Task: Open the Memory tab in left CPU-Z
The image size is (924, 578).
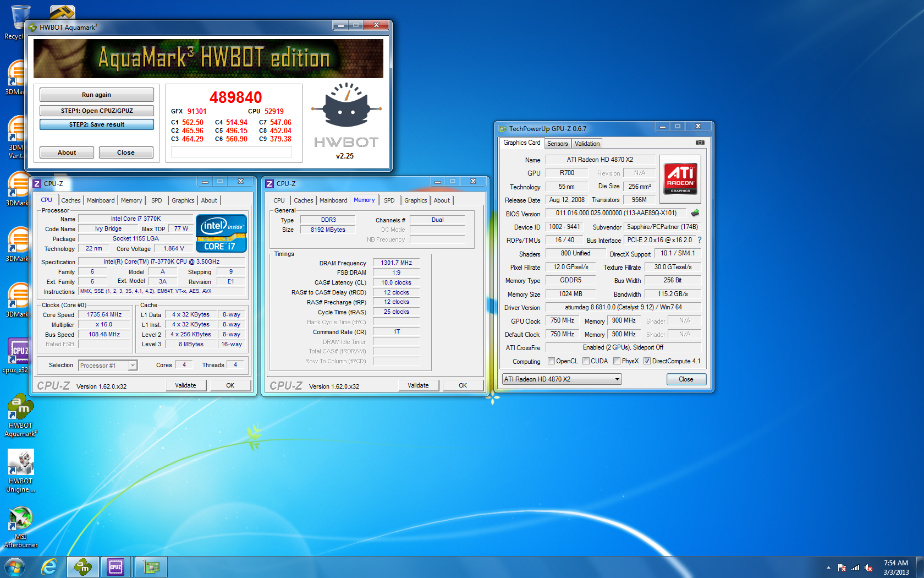Action: [131, 200]
